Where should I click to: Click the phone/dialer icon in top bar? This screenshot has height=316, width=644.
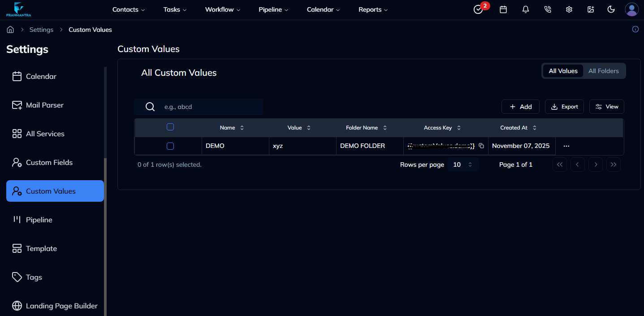tap(547, 9)
